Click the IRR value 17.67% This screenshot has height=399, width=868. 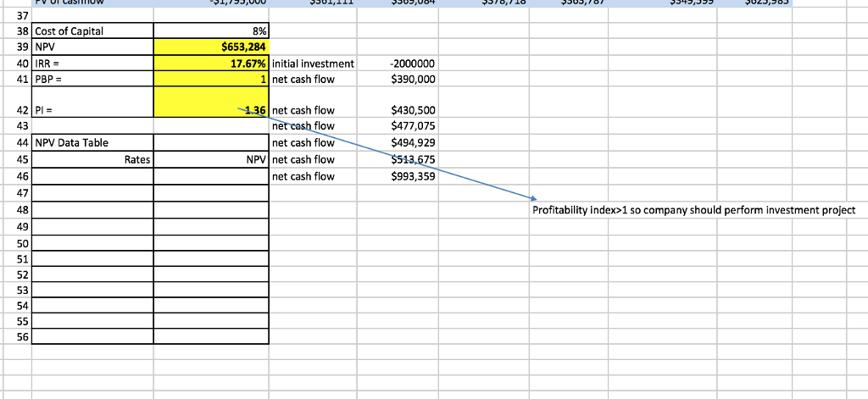(211, 63)
